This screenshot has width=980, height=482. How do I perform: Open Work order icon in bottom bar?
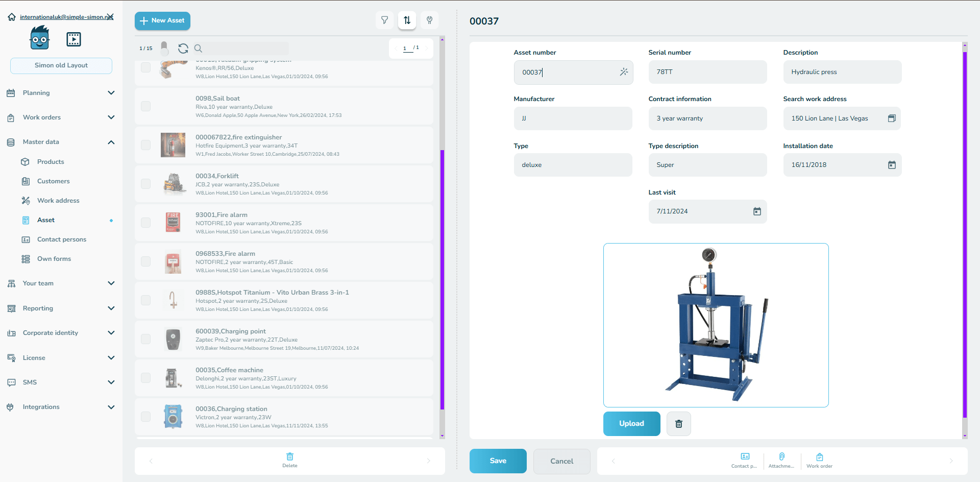point(819,460)
